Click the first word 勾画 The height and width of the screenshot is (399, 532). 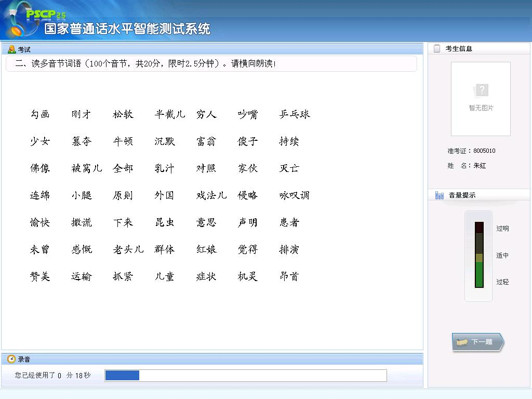coord(40,114)
